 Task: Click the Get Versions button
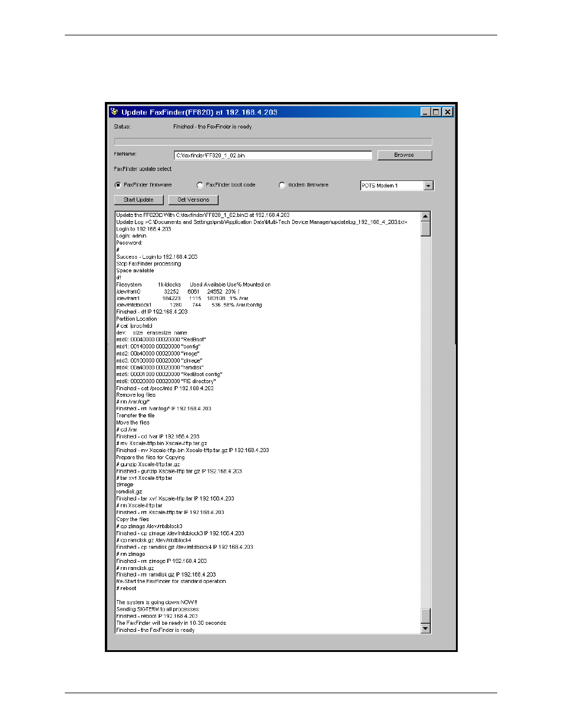coord(193,200)
